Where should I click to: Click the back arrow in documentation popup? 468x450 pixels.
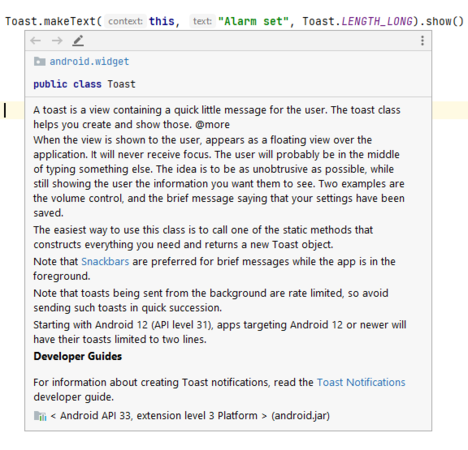pyautogui.click(x=35, y=41)
